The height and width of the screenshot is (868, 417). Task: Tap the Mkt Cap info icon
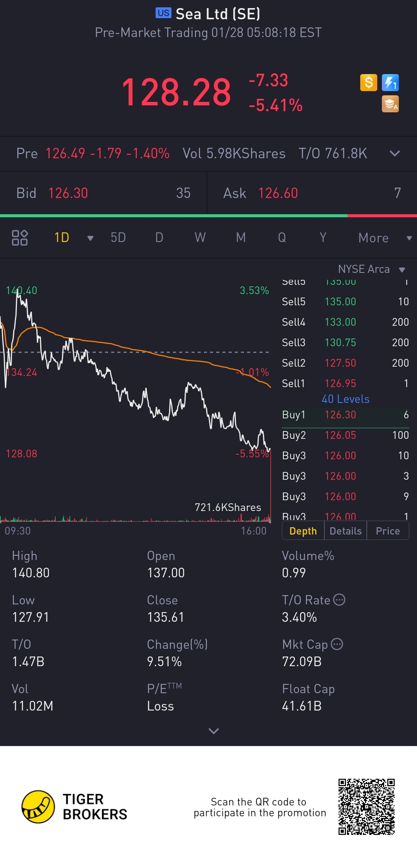click(337, 644)
